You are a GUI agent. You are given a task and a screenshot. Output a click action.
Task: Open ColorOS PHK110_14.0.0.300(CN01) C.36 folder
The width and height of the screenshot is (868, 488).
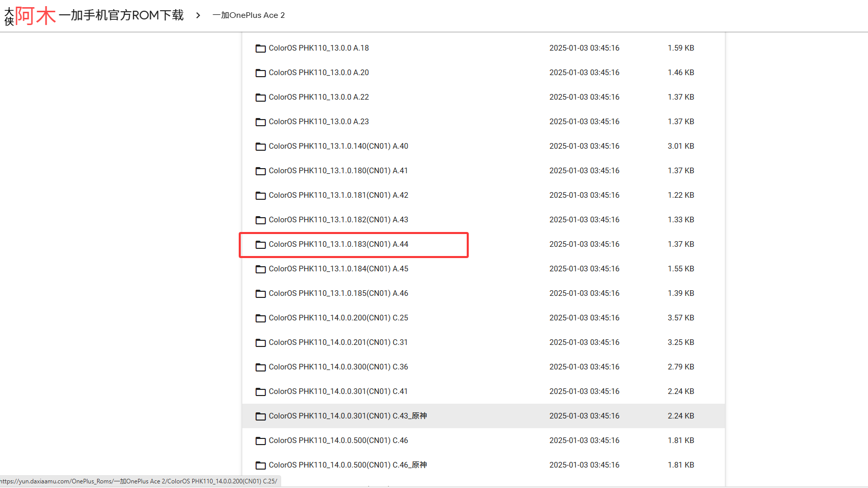click(338, 367)
